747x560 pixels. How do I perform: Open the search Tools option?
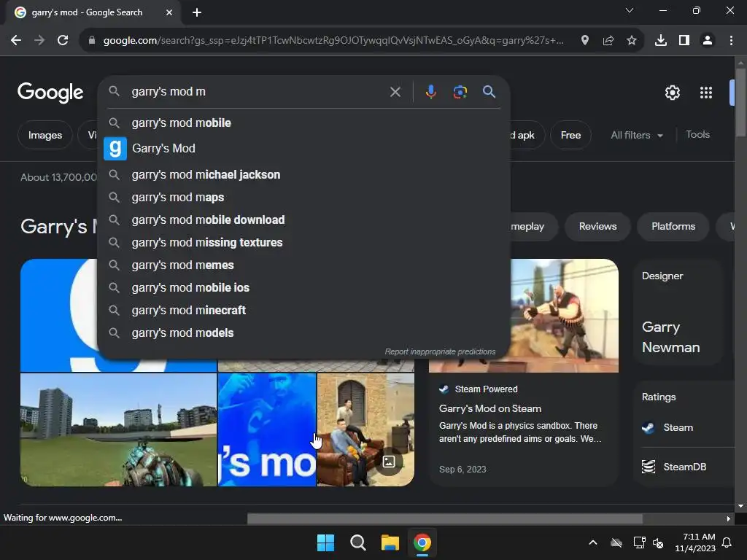click(698, 135)
